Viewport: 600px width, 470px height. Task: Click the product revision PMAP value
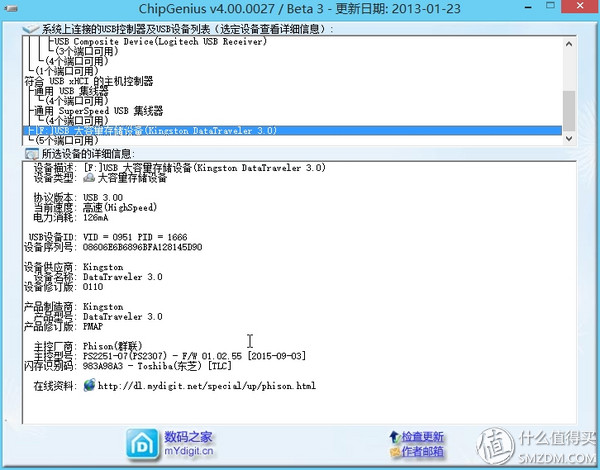click(x=93, y=326)
